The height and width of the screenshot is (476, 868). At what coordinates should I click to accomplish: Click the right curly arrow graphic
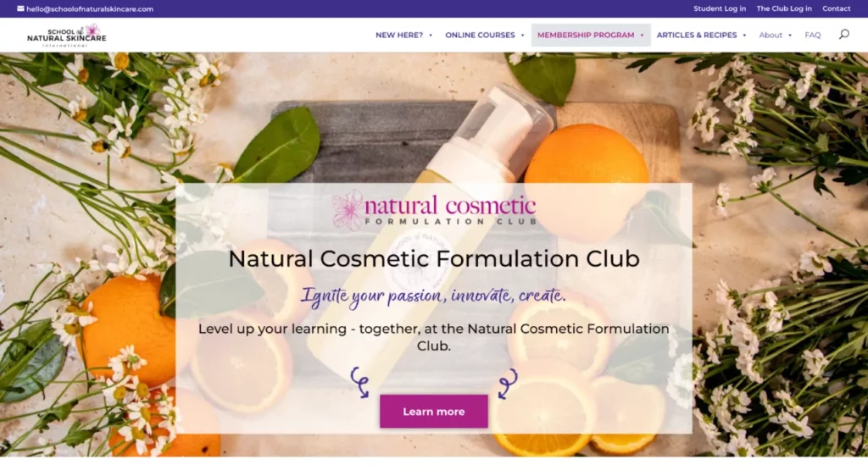(x=507, y=384)
